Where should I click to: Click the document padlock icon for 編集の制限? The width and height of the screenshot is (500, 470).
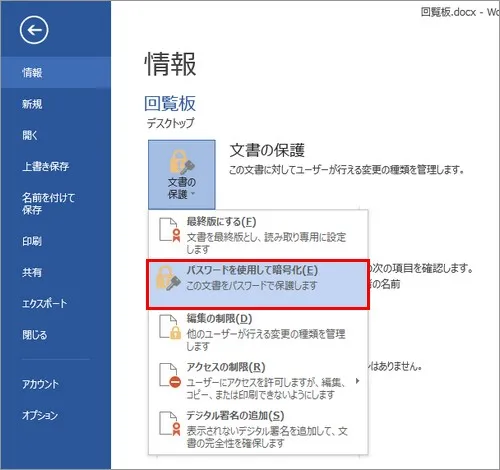coord(170,327)
